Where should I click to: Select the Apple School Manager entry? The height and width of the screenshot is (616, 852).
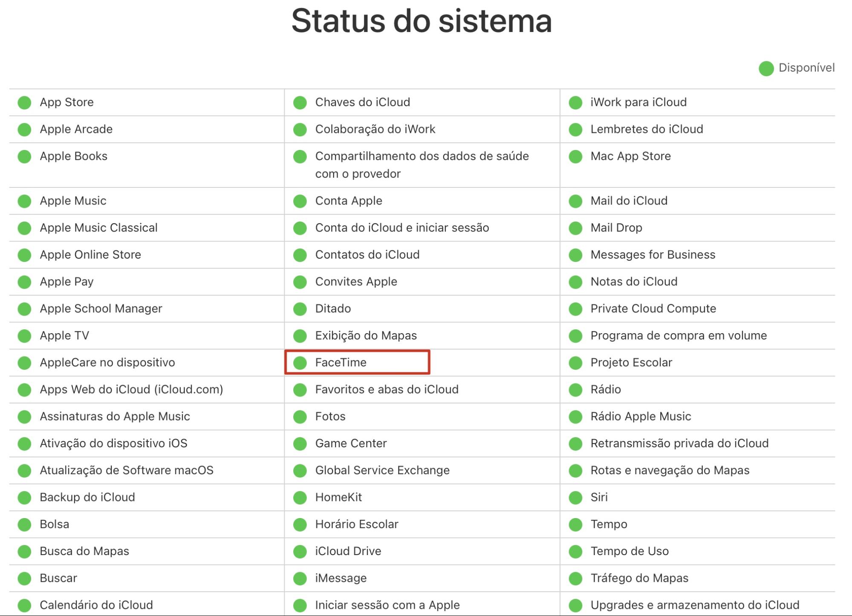pos(101,308)
